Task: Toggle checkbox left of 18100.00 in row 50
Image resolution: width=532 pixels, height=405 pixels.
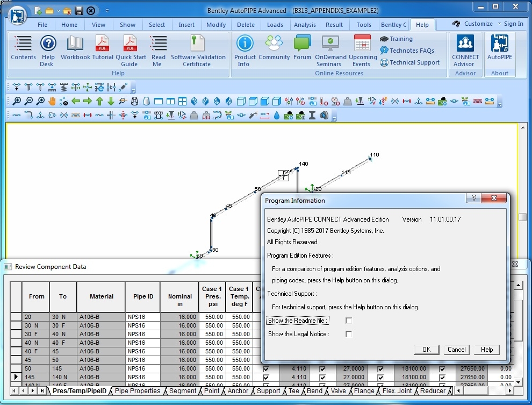Action: [380, 368]
